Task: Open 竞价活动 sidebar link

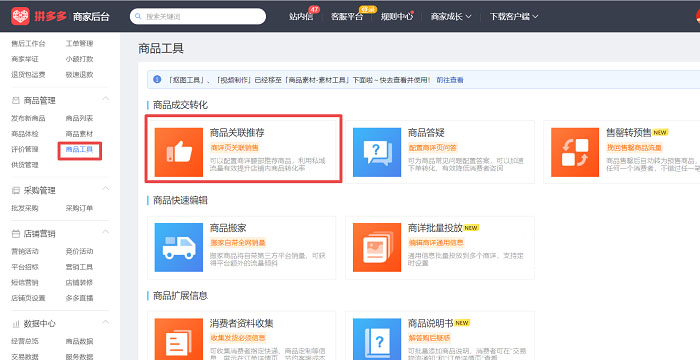Action: (79, 251)
